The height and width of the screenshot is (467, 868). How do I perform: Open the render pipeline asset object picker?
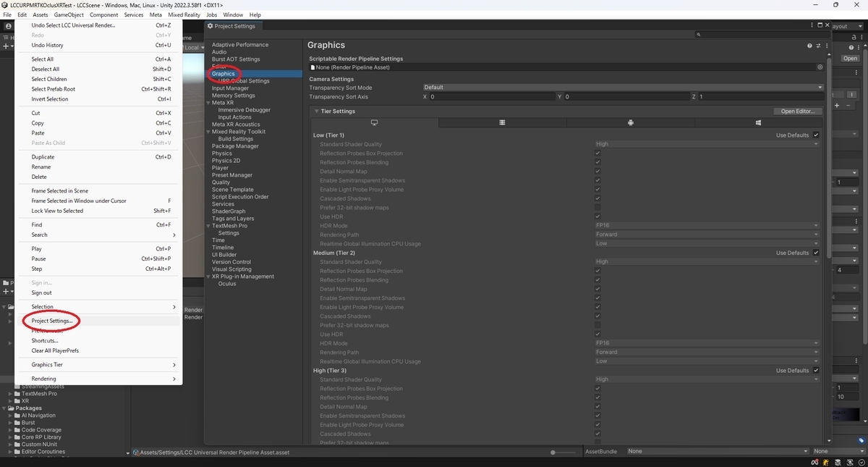[820, 67]
